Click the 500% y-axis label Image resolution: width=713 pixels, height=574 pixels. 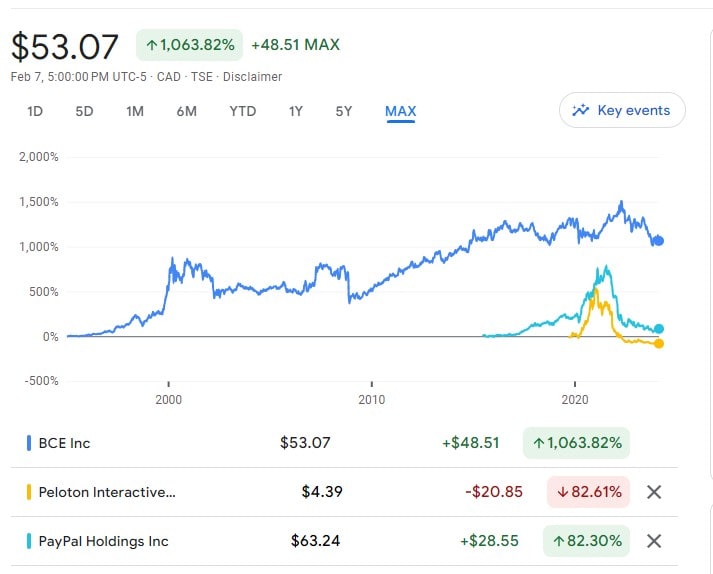point(44,292)
